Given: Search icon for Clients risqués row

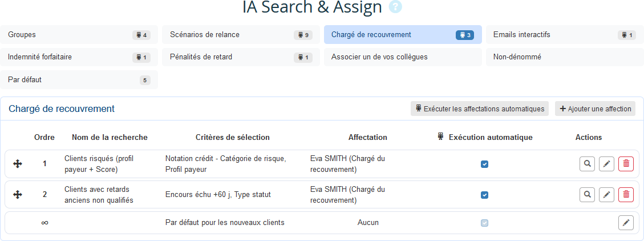Looking at the screenshot, I should click(588, 164).
